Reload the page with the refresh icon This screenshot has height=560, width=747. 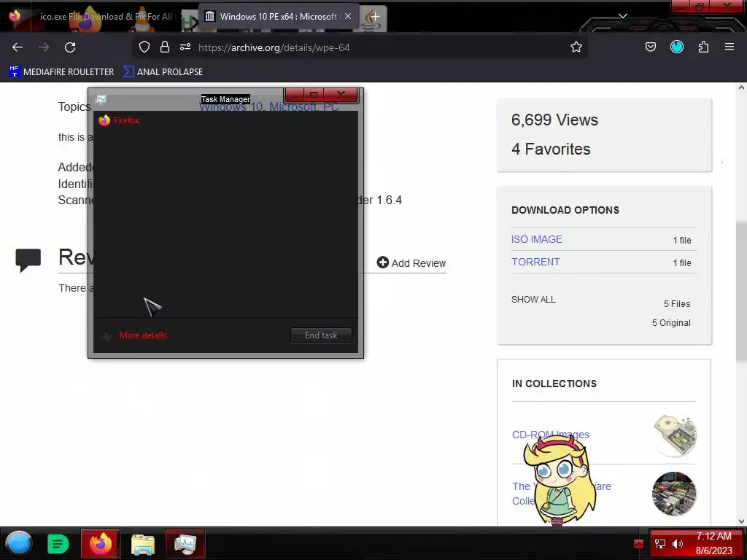[x=70, y=47]
